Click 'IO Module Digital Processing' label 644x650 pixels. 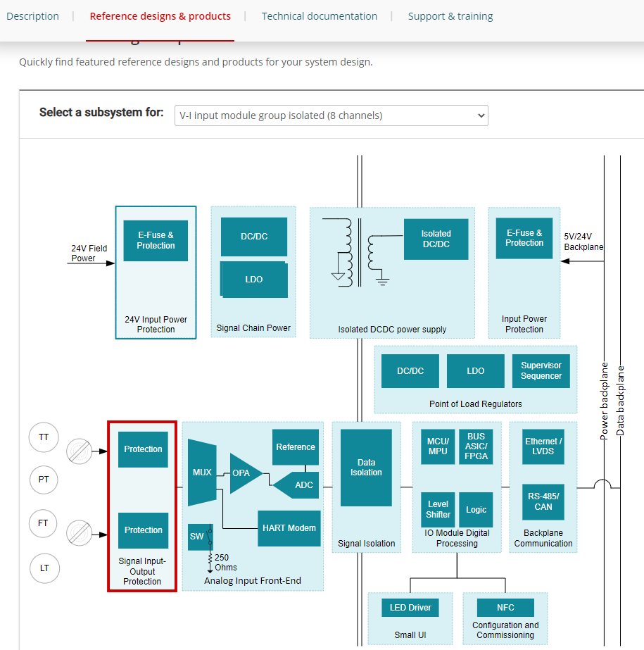[457, 538]
